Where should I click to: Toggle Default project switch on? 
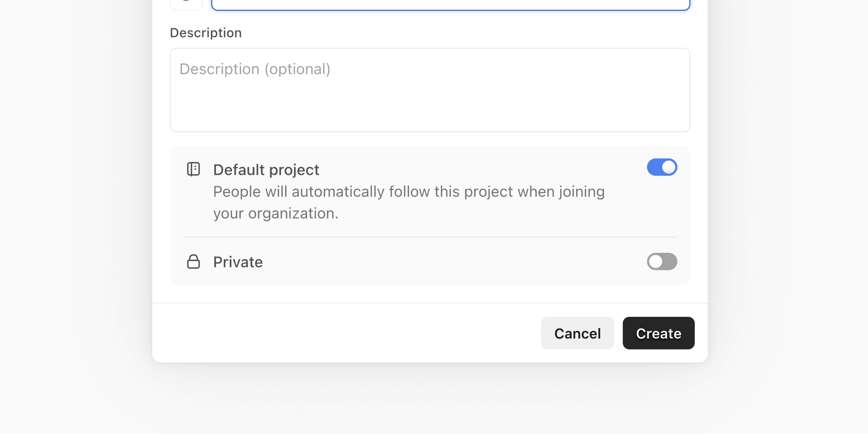[662, 167]
